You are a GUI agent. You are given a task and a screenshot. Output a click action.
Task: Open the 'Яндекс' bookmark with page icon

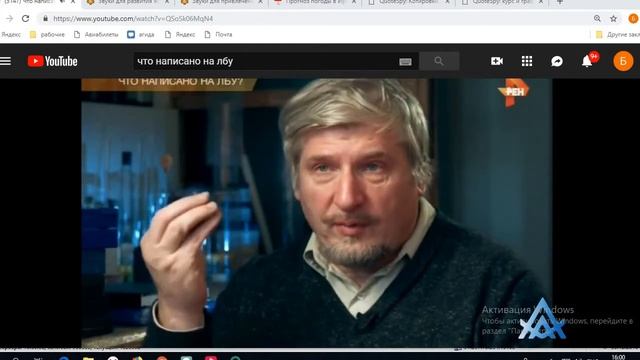180,35
